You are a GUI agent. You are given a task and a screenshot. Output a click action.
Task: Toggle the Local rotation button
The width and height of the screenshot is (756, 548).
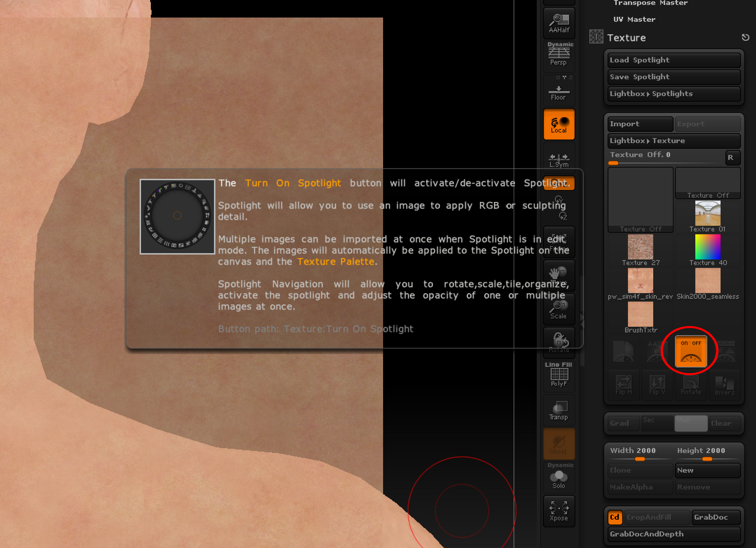click(559, 124)
